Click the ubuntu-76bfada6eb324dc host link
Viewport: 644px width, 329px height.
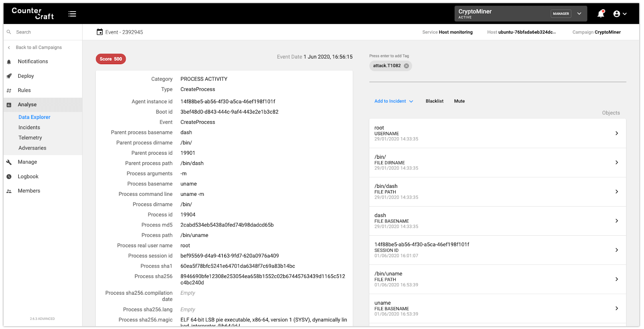[527, 32]
